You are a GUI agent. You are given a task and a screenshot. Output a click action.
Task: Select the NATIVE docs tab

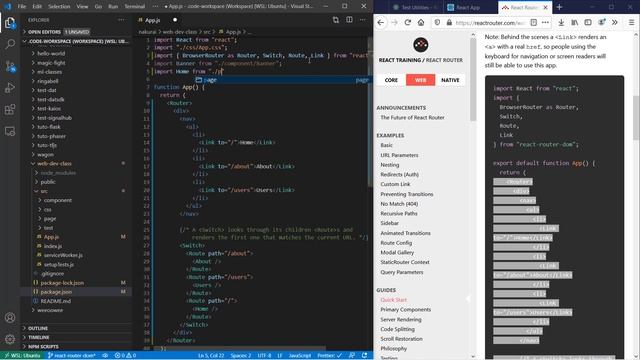pos(450,80)
